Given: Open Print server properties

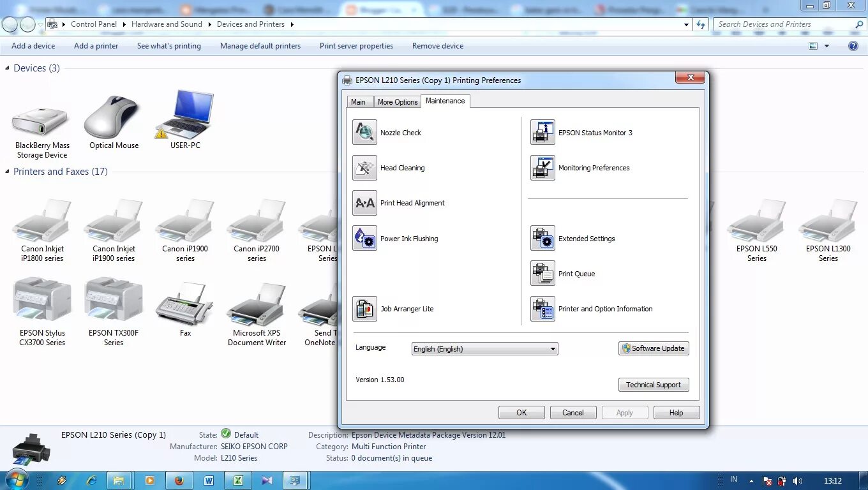Looking at the screenshot, I should [x=356, y=46].
